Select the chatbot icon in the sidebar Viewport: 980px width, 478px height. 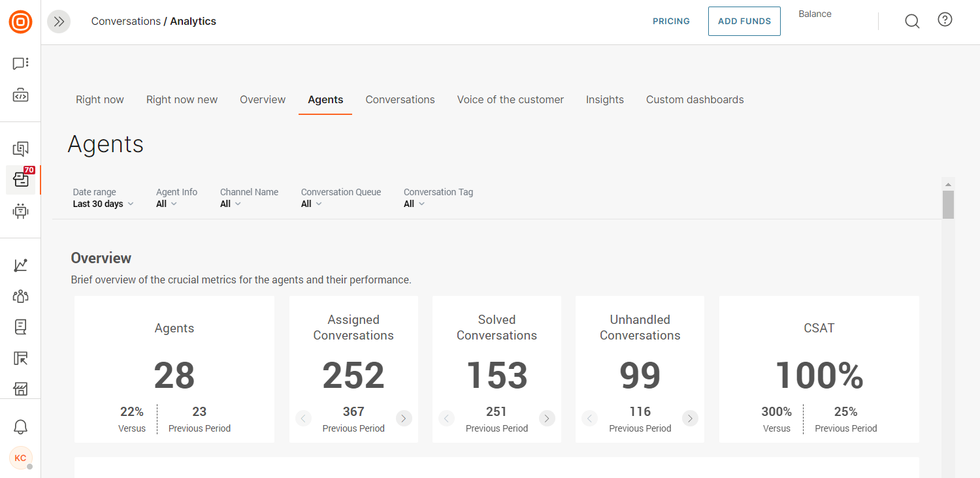(20, 211)
